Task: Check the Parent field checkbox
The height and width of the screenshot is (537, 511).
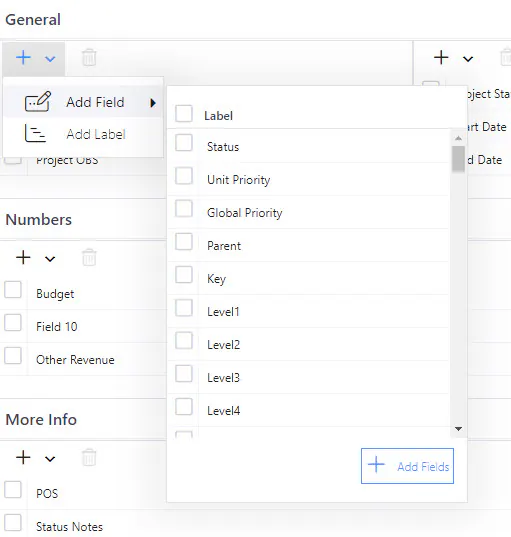Action: click(x=184, y=241)
